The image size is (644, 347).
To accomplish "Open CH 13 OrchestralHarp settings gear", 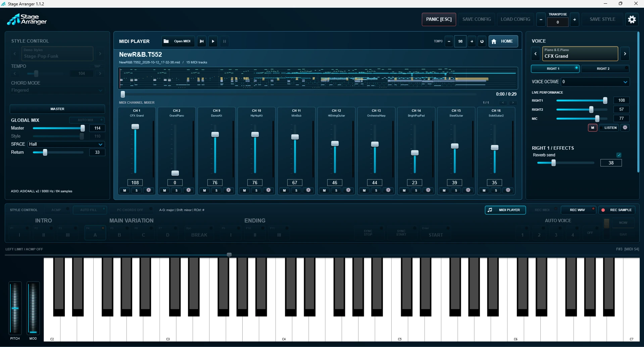I will coord(388,190).
